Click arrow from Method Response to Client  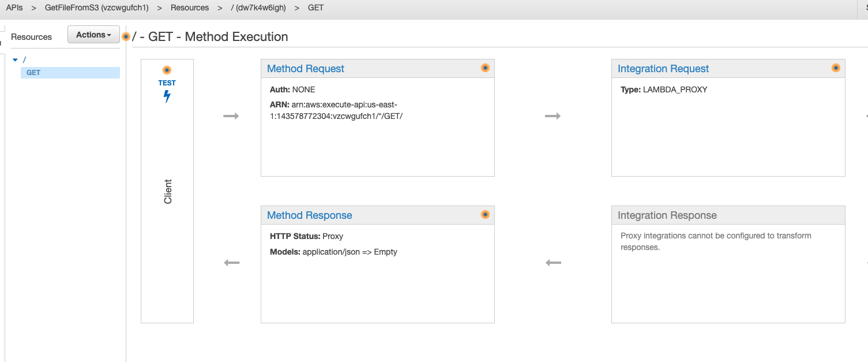(231, 263)
